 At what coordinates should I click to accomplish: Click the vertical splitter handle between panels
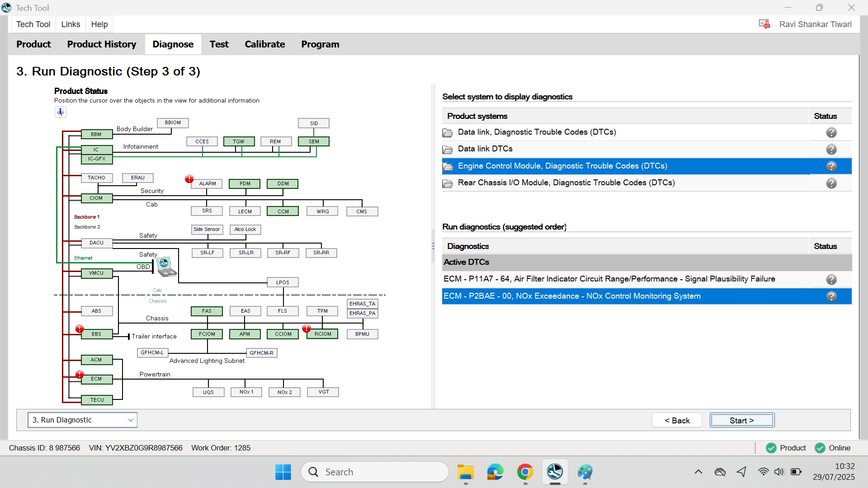tap(433, 246)
